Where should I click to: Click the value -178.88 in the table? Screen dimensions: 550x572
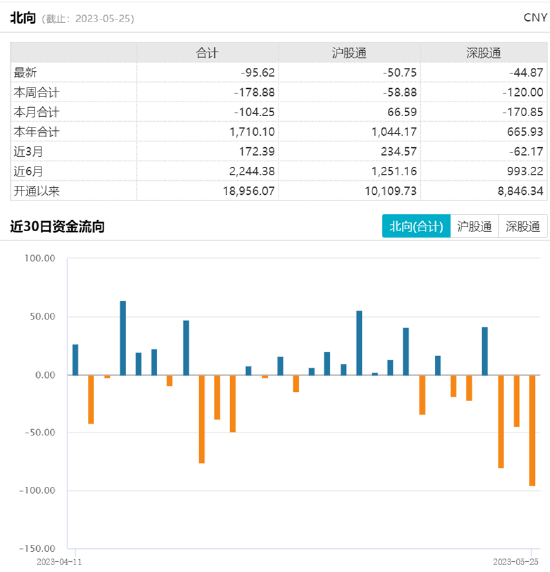(x=254, y=92)
